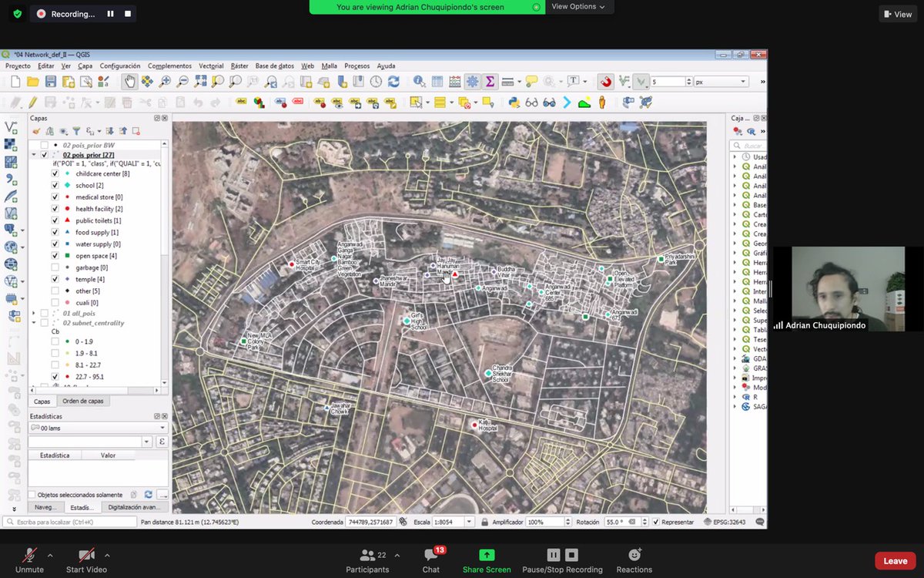
Task: Enable the garbage category checkbox
Action: point(55,267)
